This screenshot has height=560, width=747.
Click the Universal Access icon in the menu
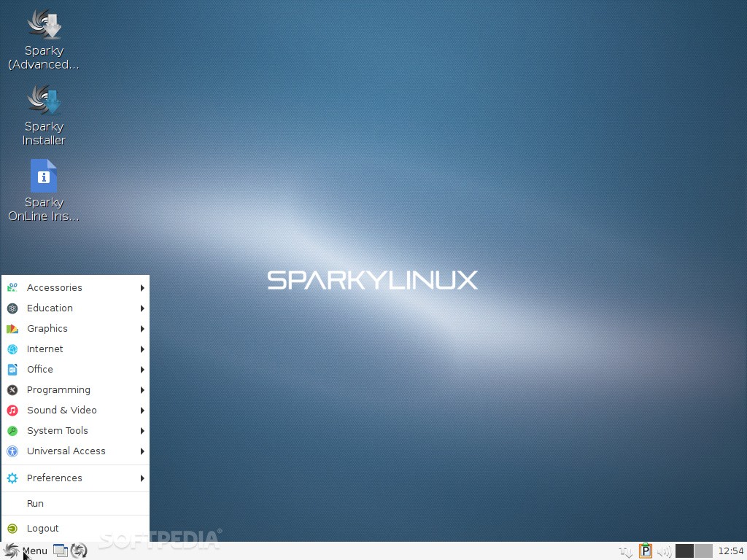(x=12, y=451)
